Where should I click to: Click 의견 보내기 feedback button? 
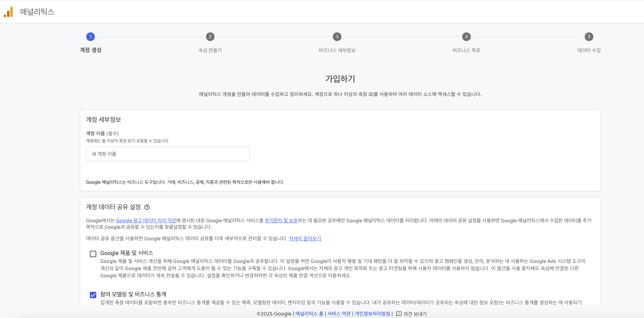click(x=411, y=314)
